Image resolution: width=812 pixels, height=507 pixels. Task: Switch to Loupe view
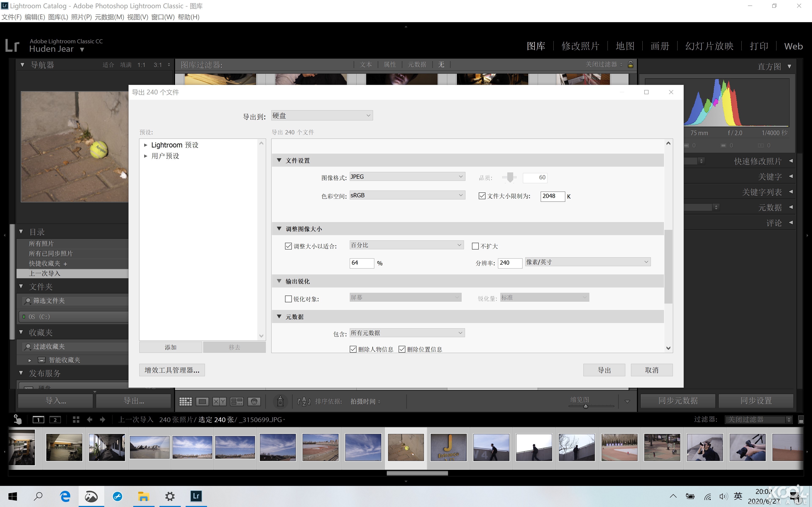(203, 401)
